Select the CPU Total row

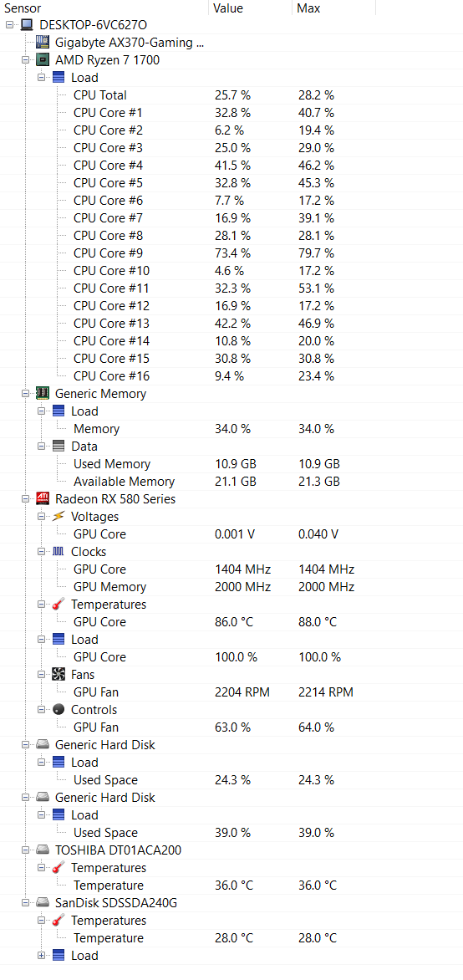pos(231,95)
